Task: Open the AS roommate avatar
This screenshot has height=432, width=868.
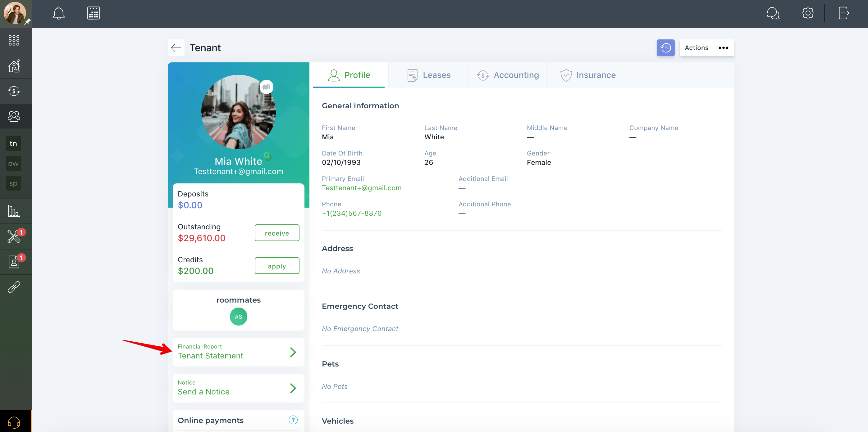Action: pyautogui.click(x=239, y=317)
